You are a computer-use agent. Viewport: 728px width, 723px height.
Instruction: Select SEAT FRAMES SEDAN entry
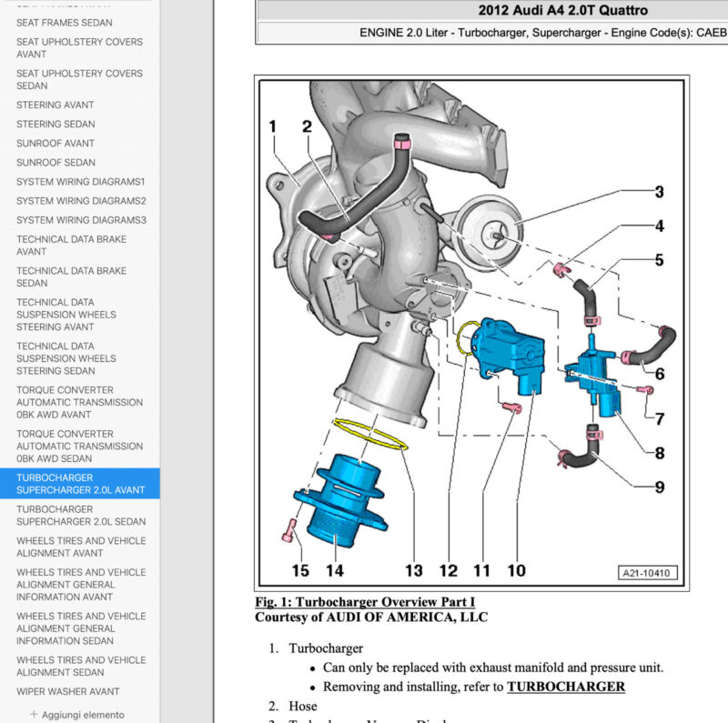coord(64,22)
